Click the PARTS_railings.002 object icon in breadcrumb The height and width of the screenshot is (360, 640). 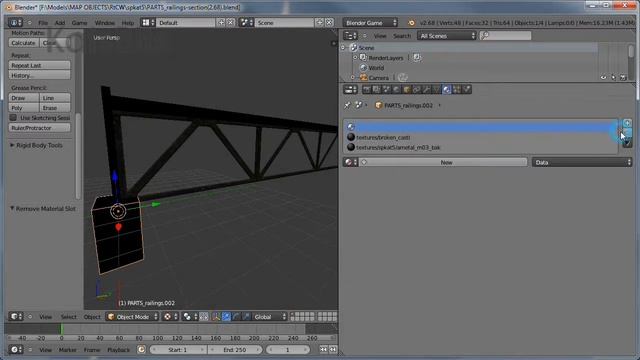(378, 105)
